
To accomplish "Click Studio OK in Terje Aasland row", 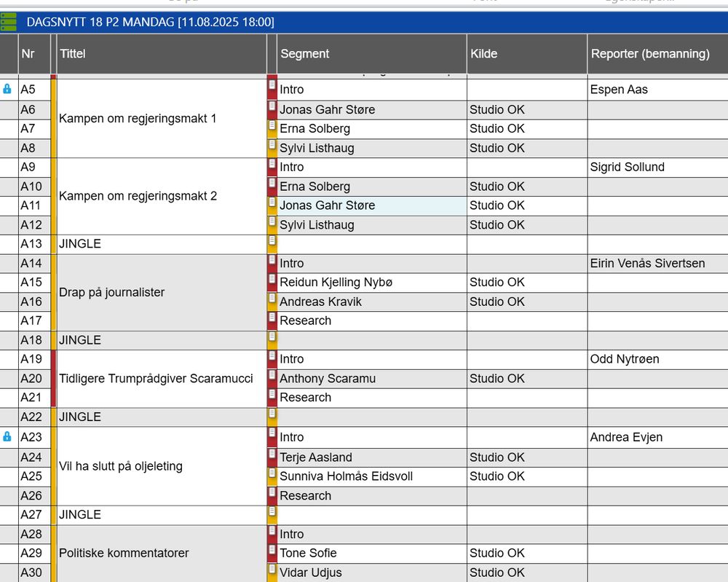I will coord(496,457).
